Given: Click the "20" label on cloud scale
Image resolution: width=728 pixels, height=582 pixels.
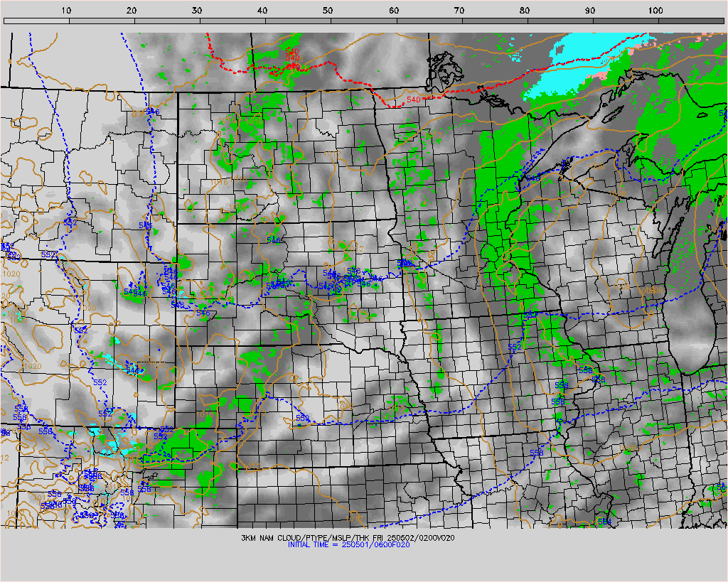Looking at the screenshot, I should pos(132,11).
